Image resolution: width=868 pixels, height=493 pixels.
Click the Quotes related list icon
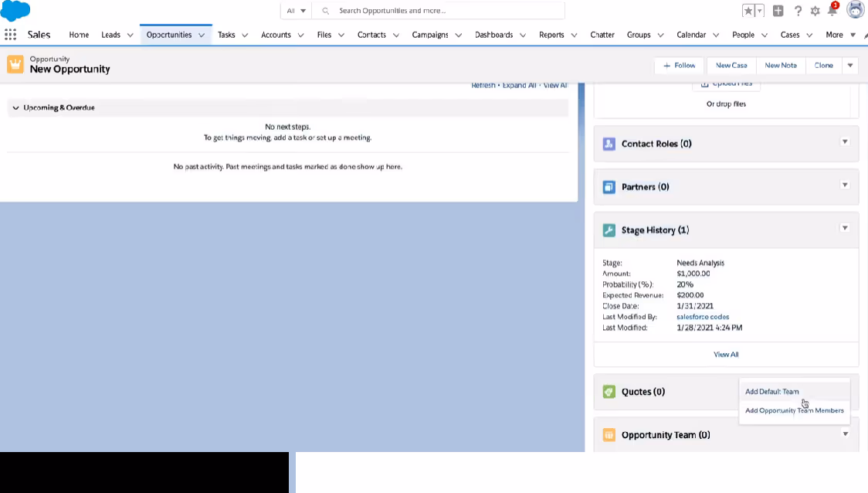point(609,392)
